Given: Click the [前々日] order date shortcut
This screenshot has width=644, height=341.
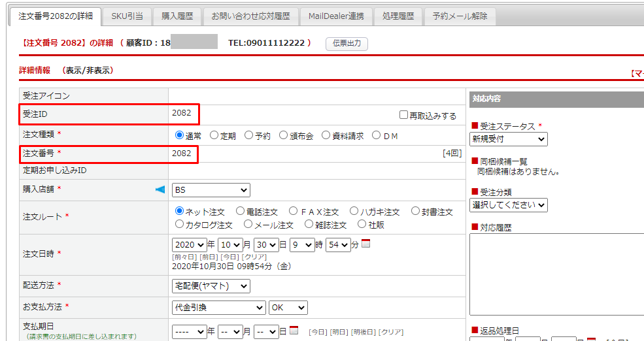Looking at the screenshot, I should [x=184, y=257].
